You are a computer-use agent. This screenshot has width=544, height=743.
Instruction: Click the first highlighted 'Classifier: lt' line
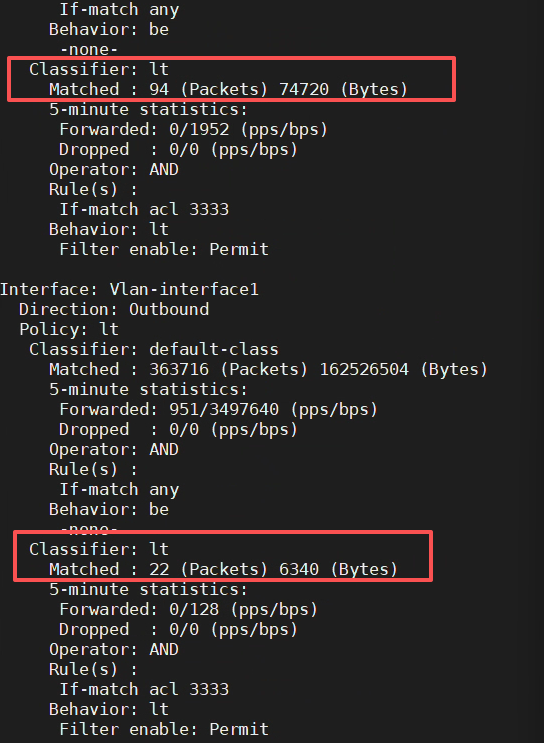pyautogui.click(x=99, y=70)
